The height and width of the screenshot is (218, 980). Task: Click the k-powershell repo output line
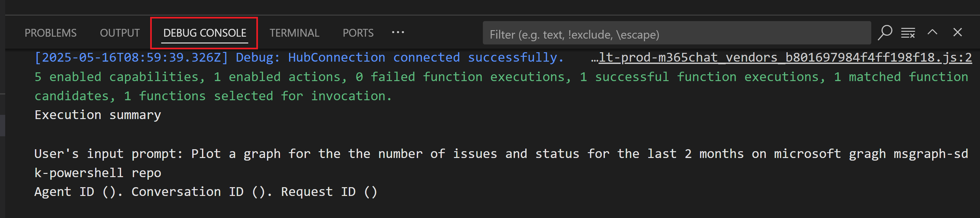tap(98, 173)
